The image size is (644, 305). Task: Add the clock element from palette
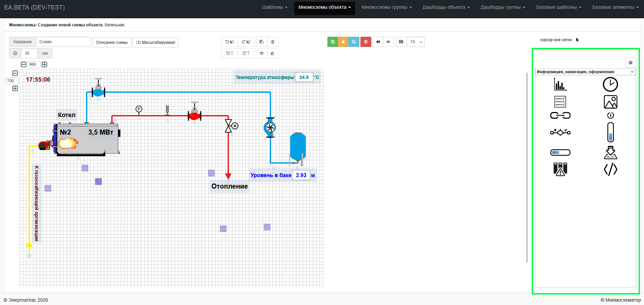point(610,84)
